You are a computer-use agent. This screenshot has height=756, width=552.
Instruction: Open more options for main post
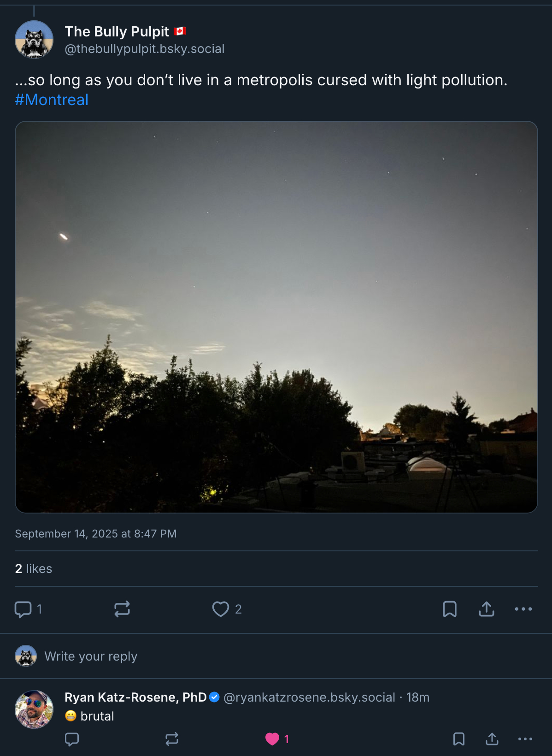(523, 609)
